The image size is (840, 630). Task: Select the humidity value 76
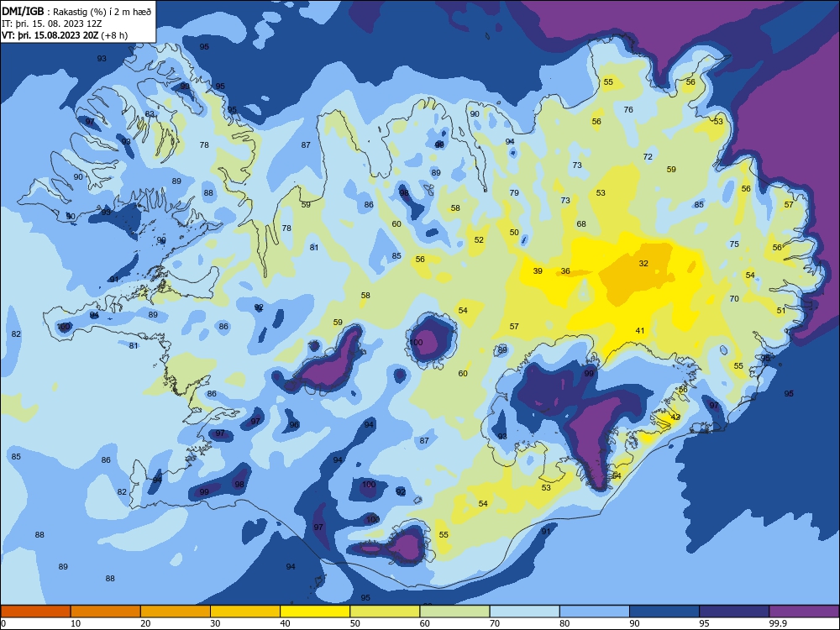[628, 109]
